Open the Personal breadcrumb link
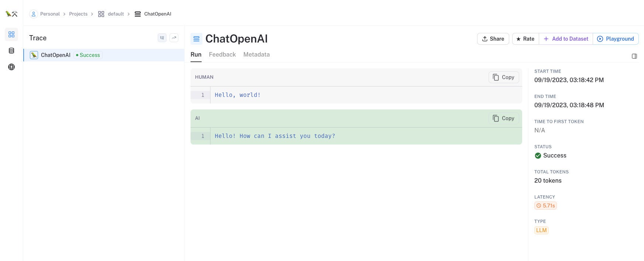This screenshot has width=644, height=261. pos(50,14)
